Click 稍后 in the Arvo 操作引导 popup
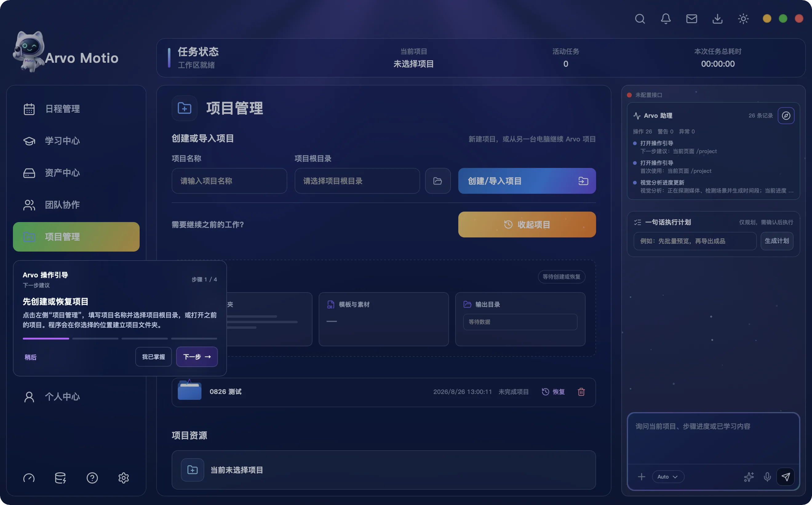This screenshot has height=505, width=812. click(x=30, y=357)
